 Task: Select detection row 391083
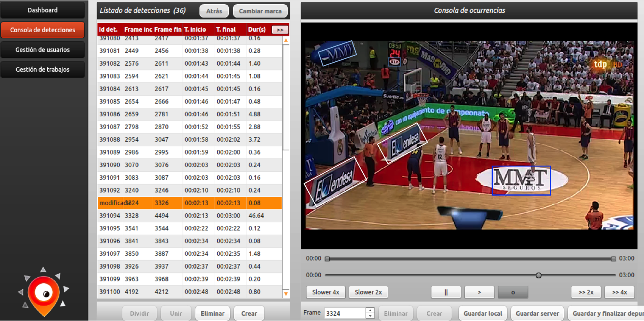click(190, 76)
